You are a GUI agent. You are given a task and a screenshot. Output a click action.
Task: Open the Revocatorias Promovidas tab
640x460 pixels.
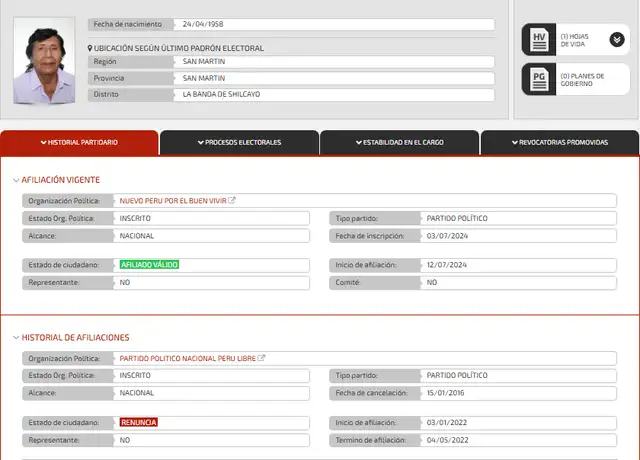559,142
